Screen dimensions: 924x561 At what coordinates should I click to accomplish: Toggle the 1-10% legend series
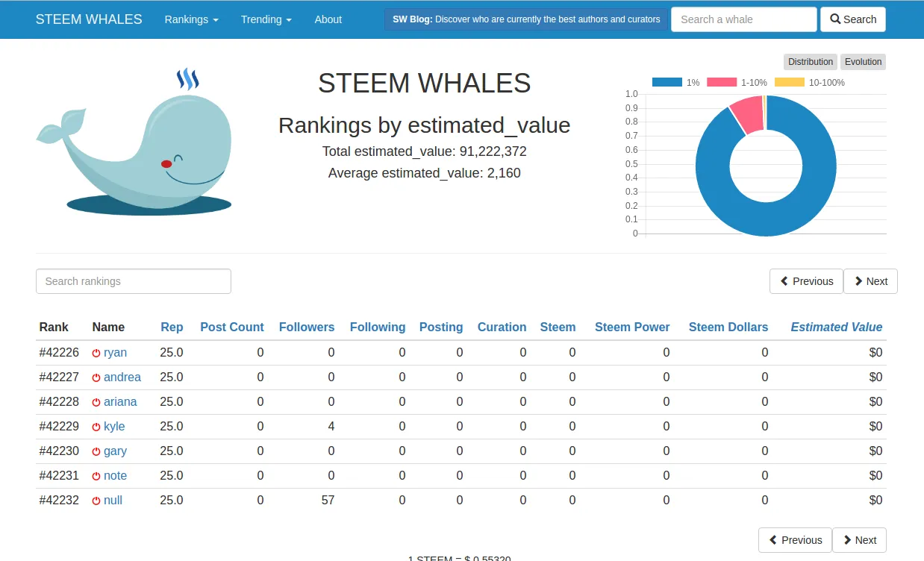737,83
